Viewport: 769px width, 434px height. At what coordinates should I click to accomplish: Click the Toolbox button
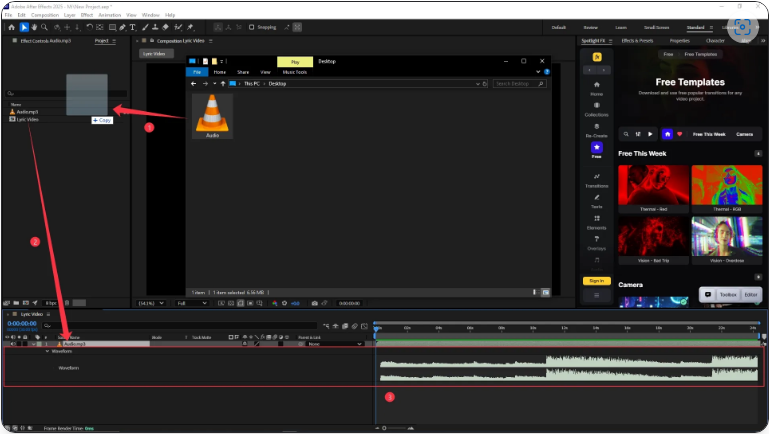tap(728, 295)
